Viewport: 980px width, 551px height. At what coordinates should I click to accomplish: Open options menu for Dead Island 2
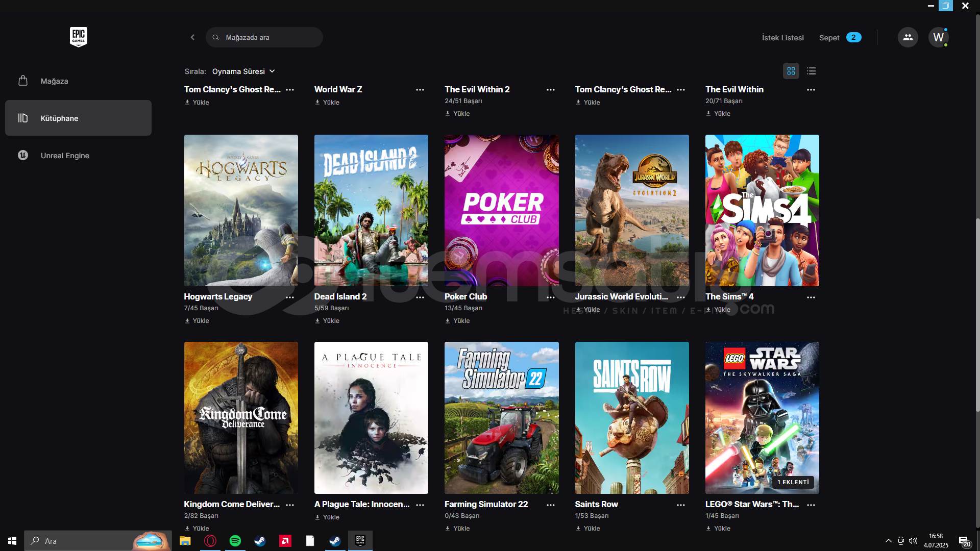[420, 297]
